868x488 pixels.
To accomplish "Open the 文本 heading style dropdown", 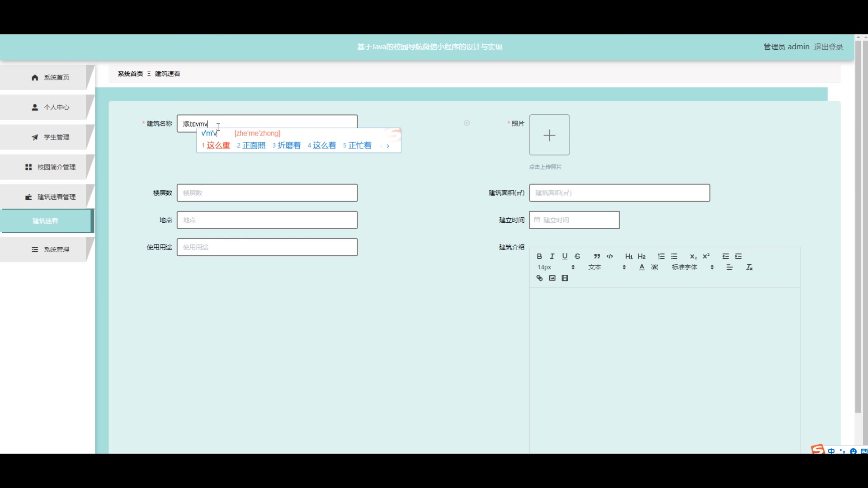I will coord(607,267).
